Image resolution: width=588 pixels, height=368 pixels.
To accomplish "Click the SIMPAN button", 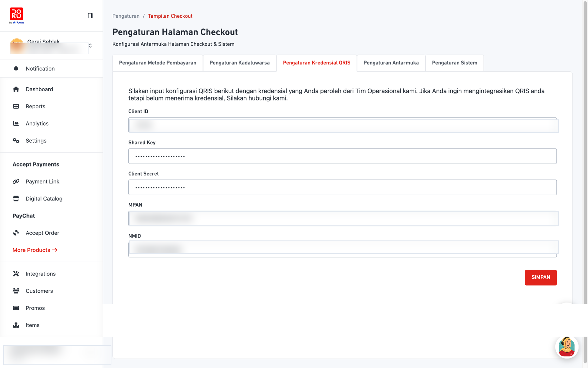I will coord(541,277).
